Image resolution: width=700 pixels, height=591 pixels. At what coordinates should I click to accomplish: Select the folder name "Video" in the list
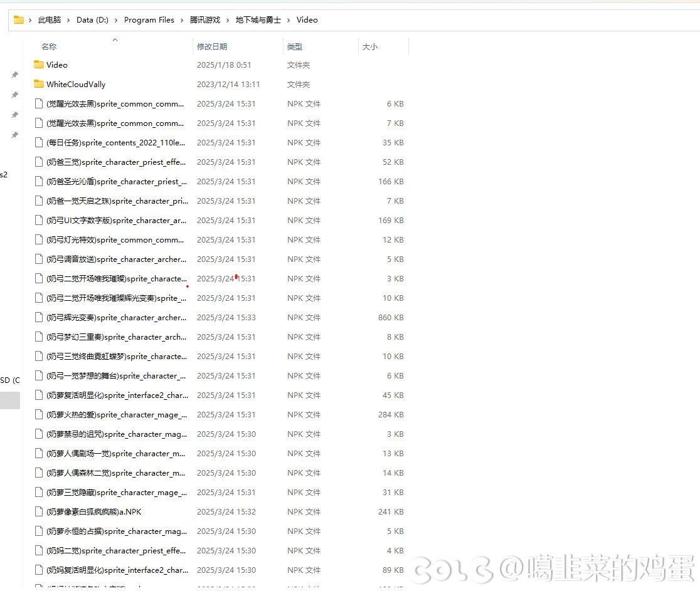pos(57,65)
